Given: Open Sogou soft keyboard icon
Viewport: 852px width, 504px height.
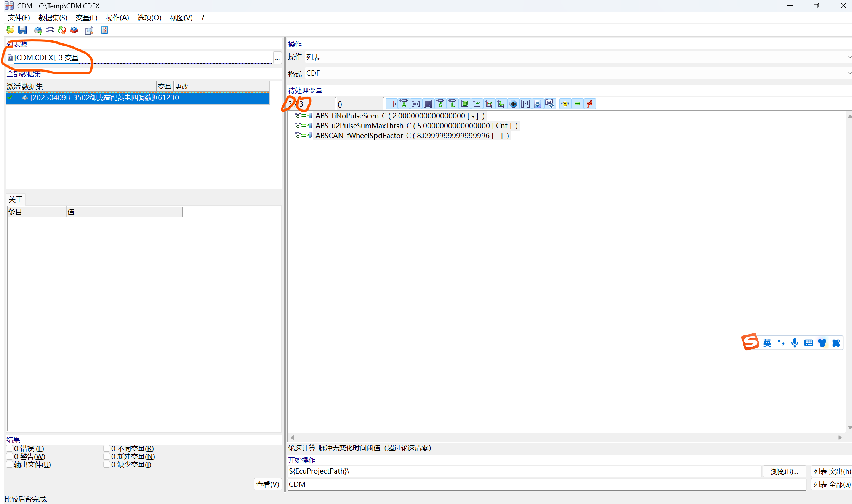Looking at the screenshot, I should click(x=809, y=343).
